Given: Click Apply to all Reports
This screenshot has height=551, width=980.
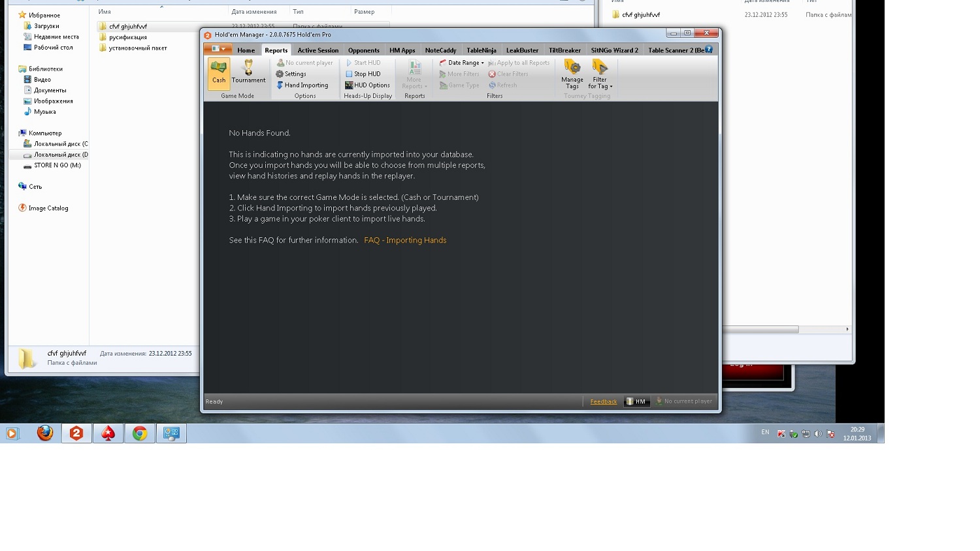Looking at the screenshot, I should coord(519,63).
